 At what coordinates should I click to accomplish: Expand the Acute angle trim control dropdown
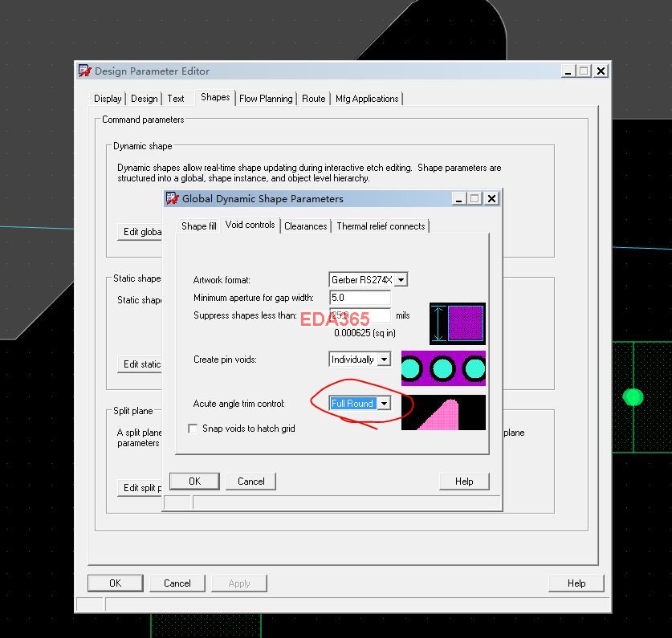(385, 403)
